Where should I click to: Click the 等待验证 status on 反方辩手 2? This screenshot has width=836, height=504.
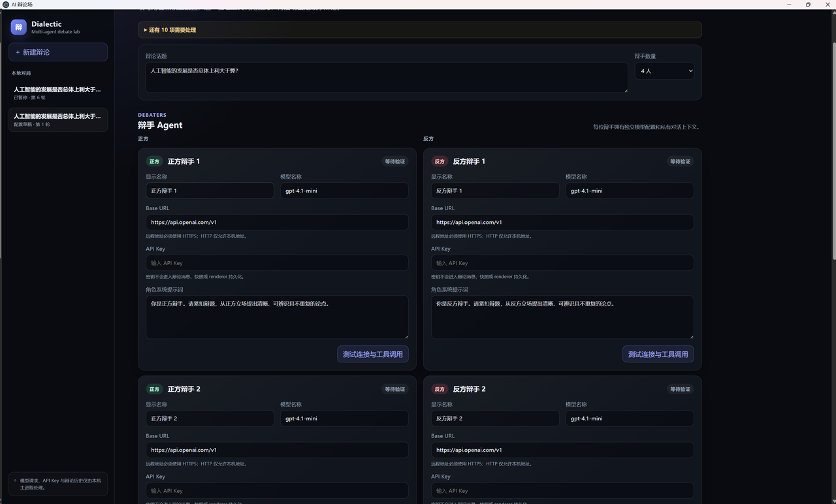681,389
